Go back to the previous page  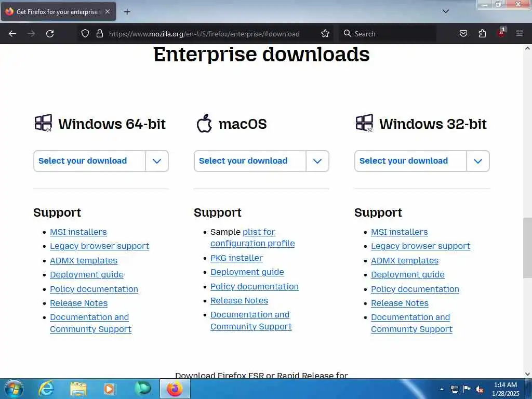tap(12, 34)
